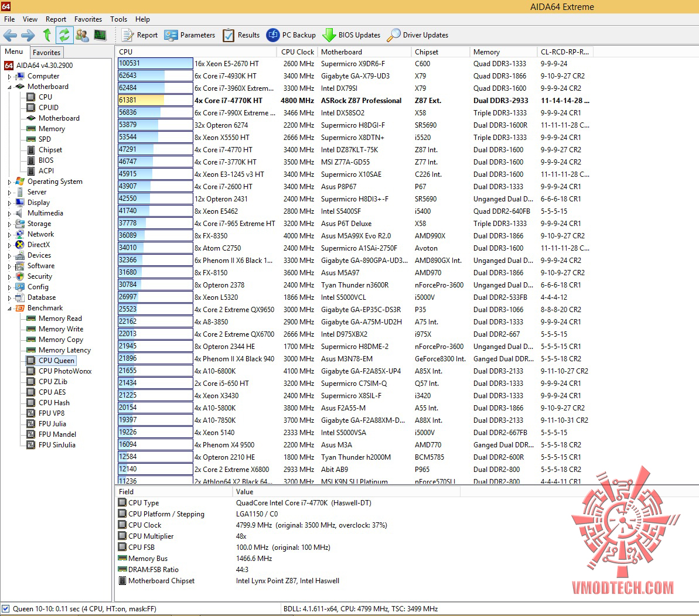Select the 8x FX-8350 result row
Viewport: 699px width, 616px height.
pos(354,235)
